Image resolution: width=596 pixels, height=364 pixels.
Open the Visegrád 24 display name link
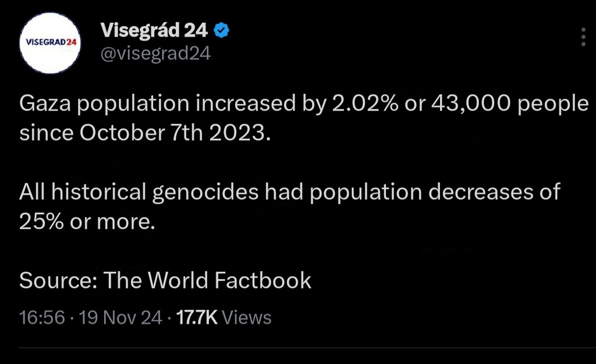pos(154,30)
